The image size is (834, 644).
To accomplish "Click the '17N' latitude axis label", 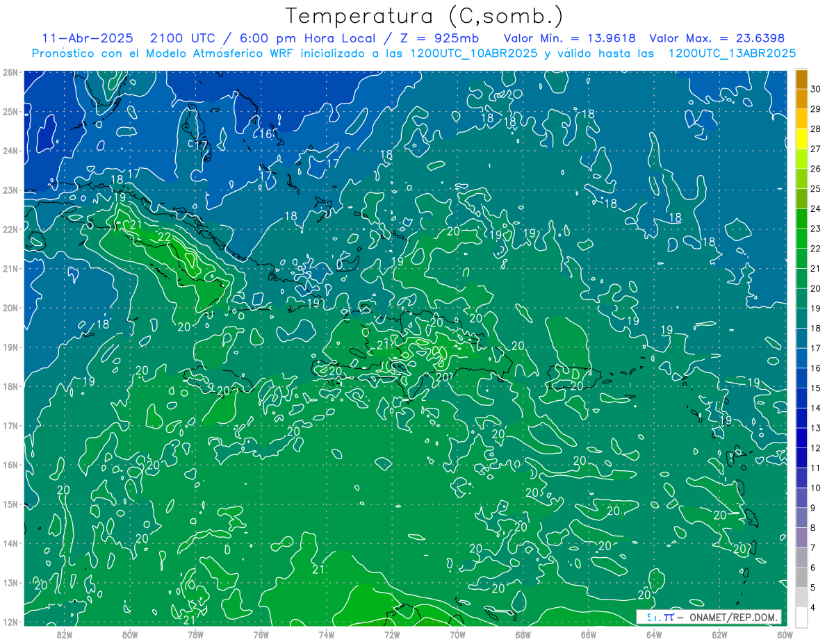I will coord(10,425).
